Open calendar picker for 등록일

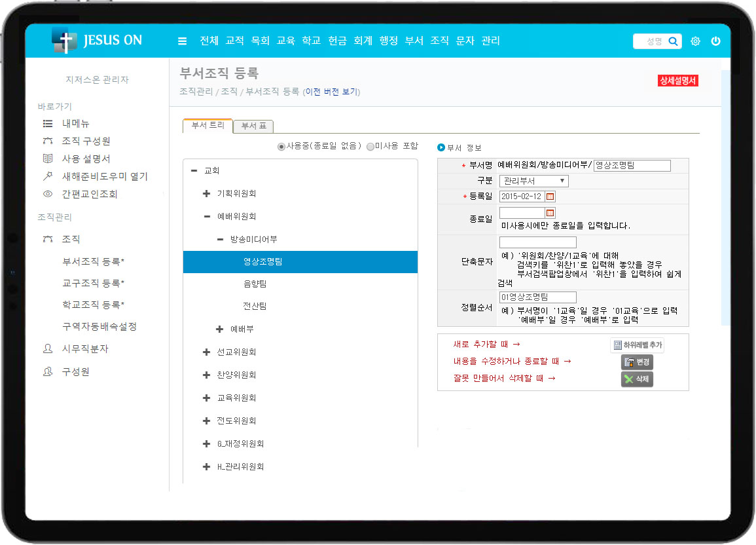[550, 197]
